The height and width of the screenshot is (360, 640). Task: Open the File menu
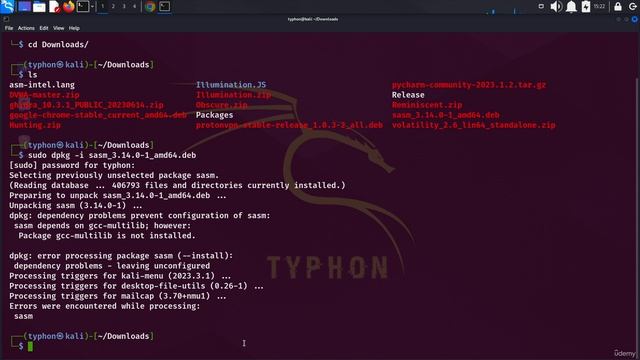tap(9, 28)
